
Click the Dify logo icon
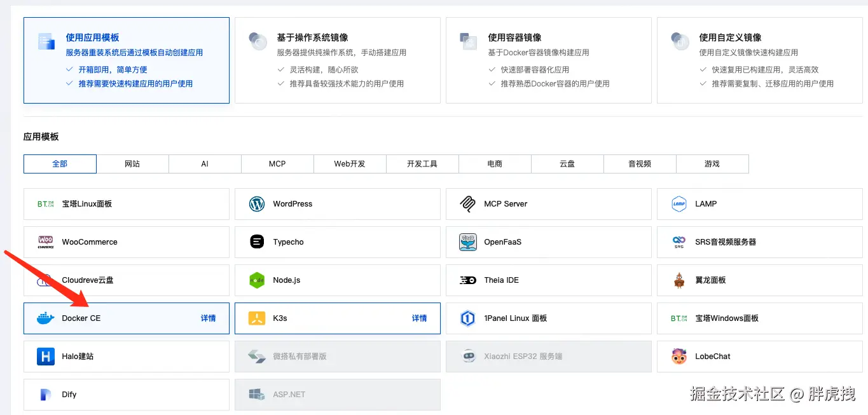[x=46, y=395]
